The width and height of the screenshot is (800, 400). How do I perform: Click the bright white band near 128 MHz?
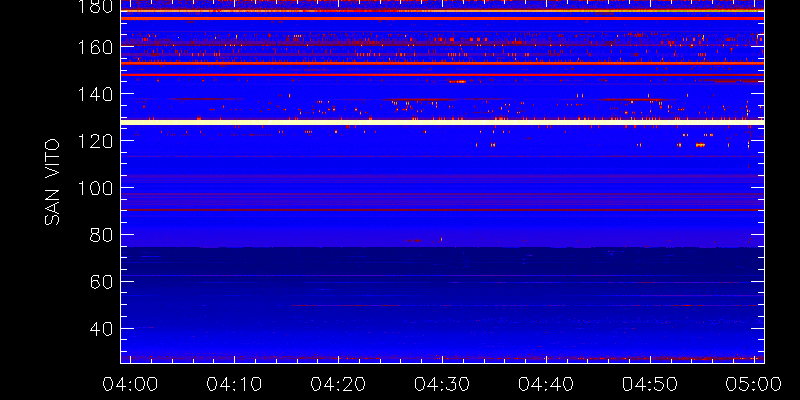pyautogui.click(x=442, y=122)
